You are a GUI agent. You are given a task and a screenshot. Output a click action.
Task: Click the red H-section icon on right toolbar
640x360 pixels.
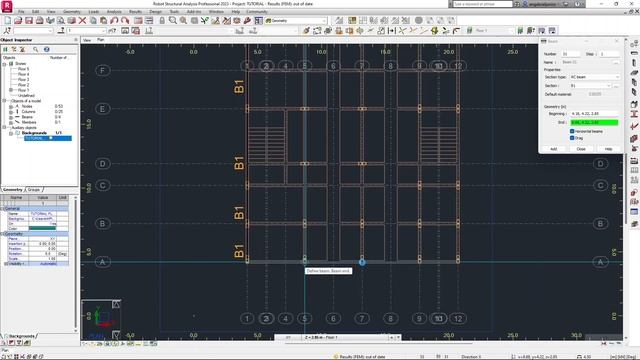(634, 114)
